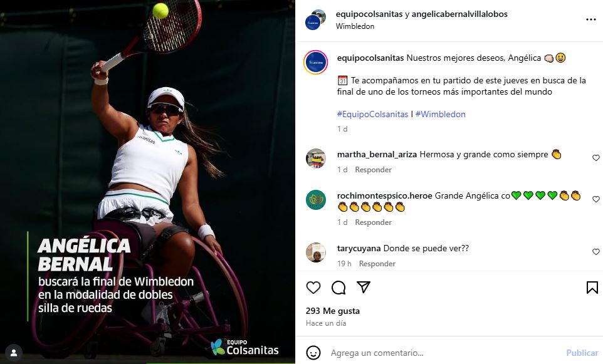Open the #EquipoColsanitas hashtag
The height and width of the screenshot is (364, 603).
point(372,114)
